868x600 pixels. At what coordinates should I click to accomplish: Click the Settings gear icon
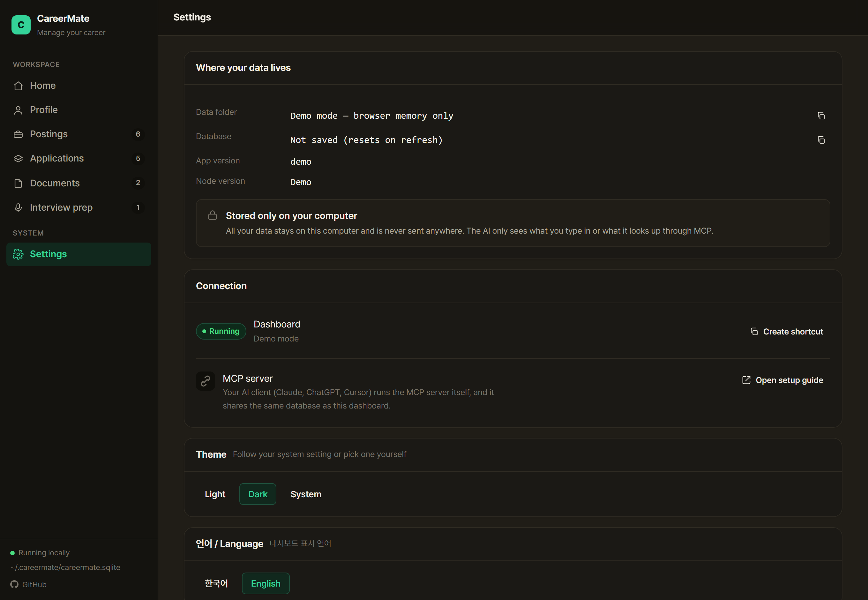pos(18,254)
